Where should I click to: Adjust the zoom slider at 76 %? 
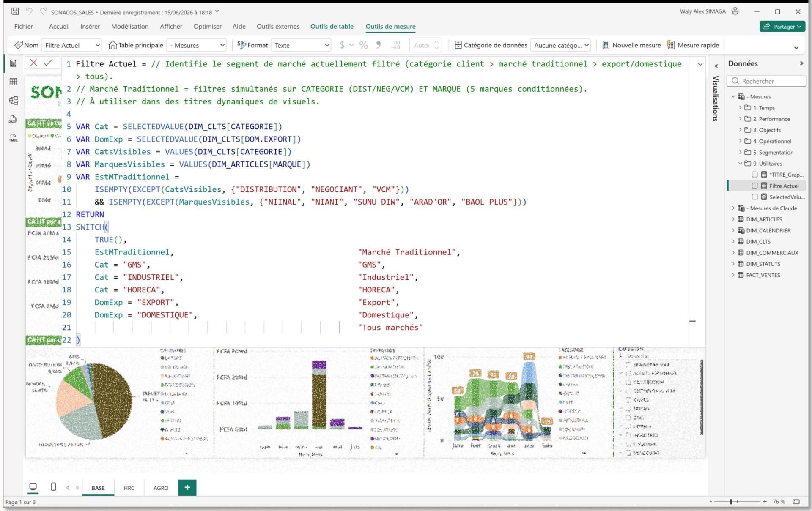click(731, 502)
